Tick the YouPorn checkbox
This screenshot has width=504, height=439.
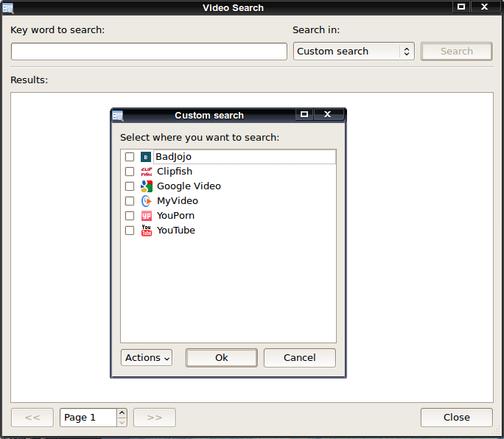[130, 216]
